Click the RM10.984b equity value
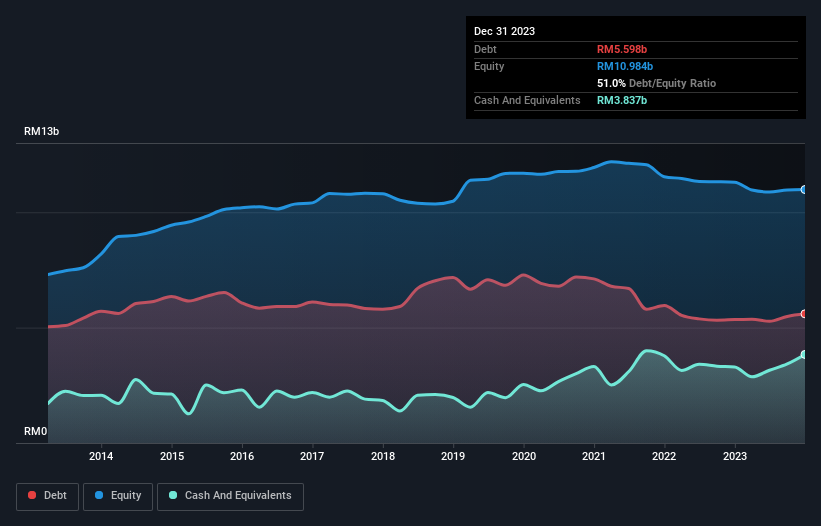The height and width of the screenshot is (526, 821). [x=625, y=66]
